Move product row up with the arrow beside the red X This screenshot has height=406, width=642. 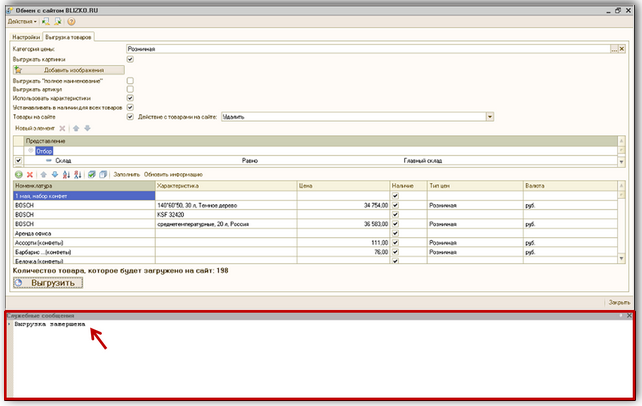[44, 175]
